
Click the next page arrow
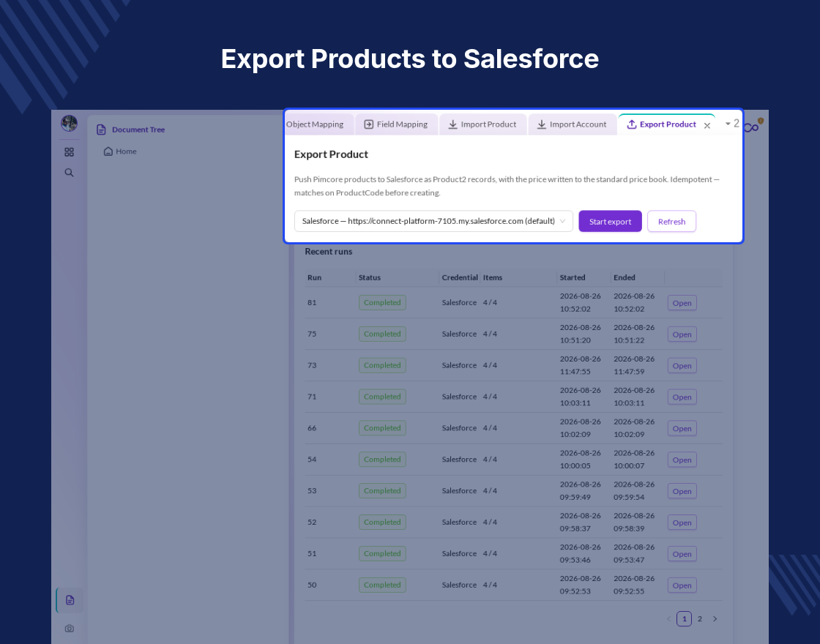(x=715, y=619)
